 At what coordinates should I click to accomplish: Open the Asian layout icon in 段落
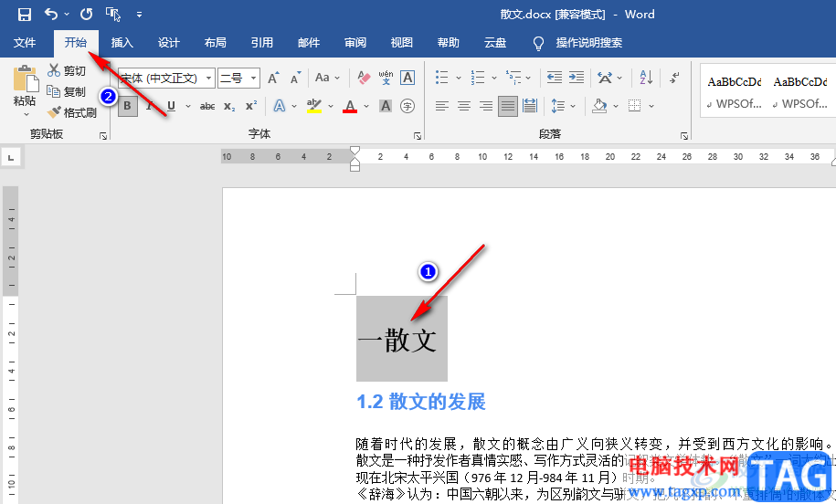pyautogui.click(x=605, y=78)
